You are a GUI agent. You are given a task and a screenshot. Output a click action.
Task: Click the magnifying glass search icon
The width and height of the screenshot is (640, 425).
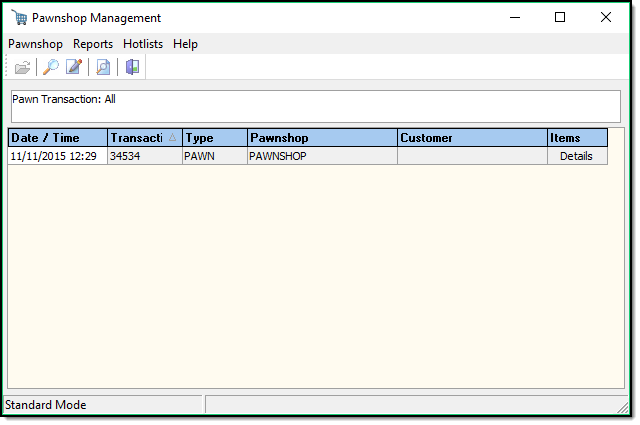(x=50, y=67)
